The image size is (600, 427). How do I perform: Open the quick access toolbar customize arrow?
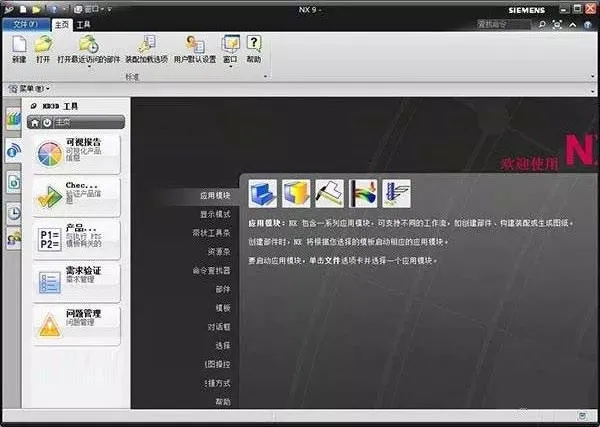109,9
